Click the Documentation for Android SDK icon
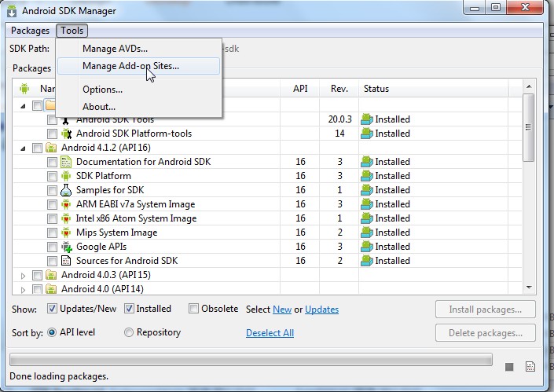The width and height of the screenshot is (554, 392). (66, 162)
